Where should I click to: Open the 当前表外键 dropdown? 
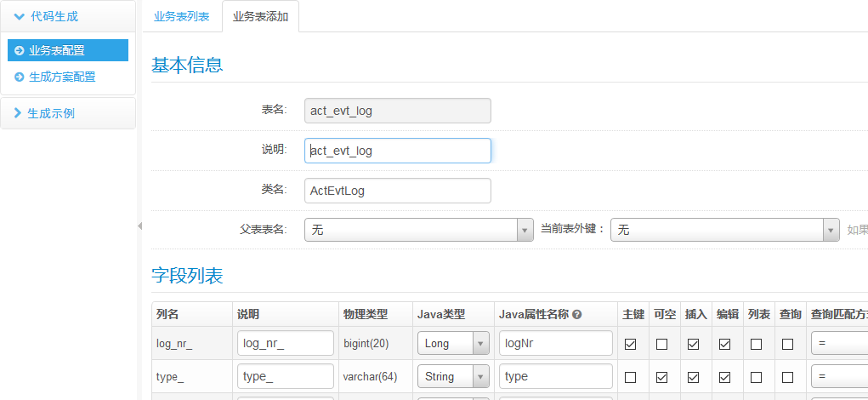[724, 230]
